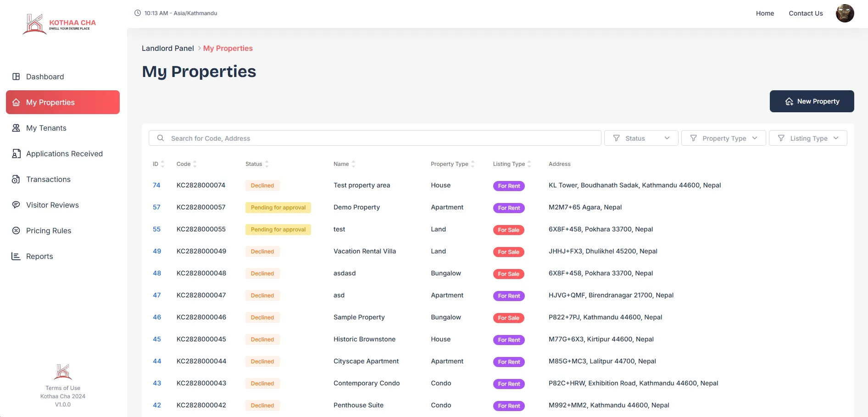This screenshot has width=868, height=417.
Task: Sort by Property Type column header
Action: click(452, 164)
